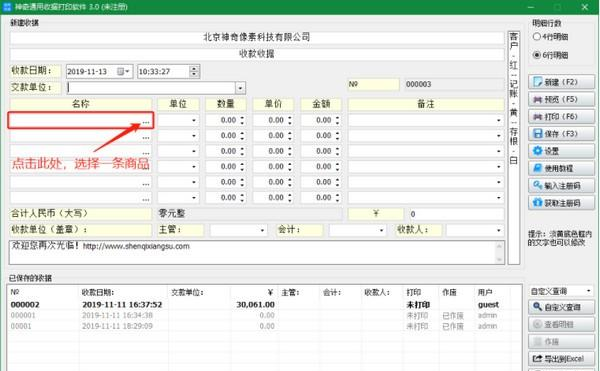Click the ellipsis in first 名称 row
The width and height of the screenshot is (600, 371).
(146, 122)
